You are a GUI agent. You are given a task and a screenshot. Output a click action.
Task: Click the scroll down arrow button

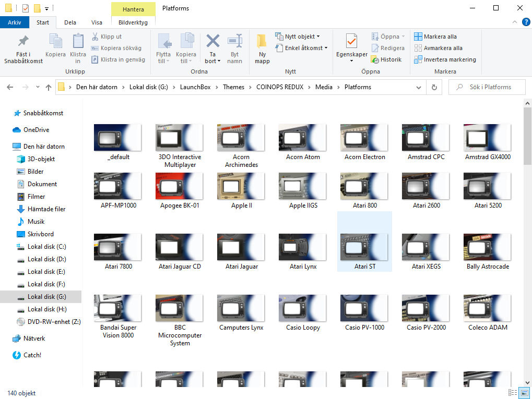pos(527,382)
